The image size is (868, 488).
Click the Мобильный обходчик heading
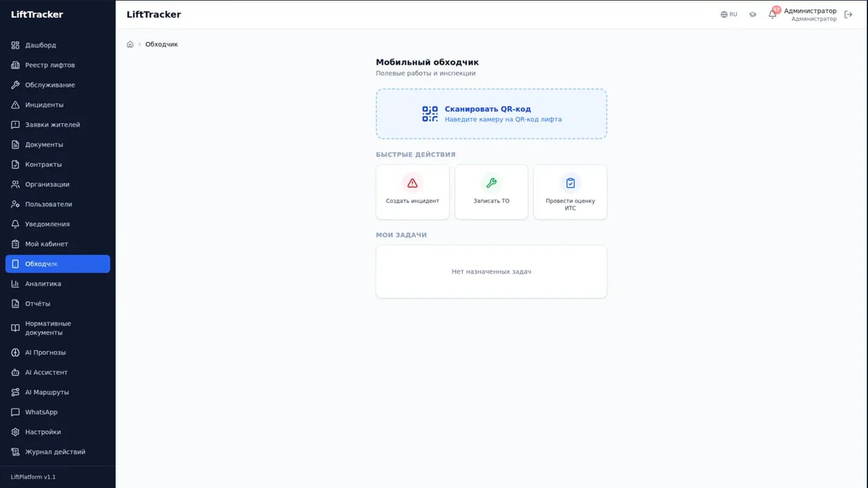pos(427,62)
